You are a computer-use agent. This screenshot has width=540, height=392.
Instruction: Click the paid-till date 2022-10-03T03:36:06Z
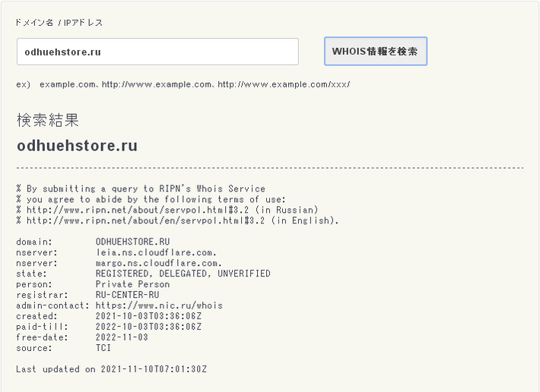tap(148, 327)
